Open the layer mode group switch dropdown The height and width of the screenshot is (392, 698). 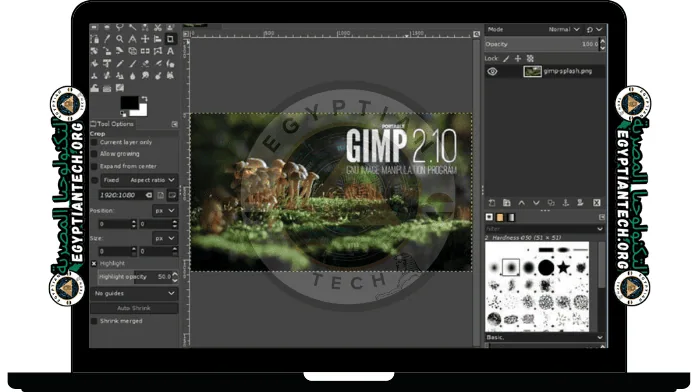click(x=594, y=29)
